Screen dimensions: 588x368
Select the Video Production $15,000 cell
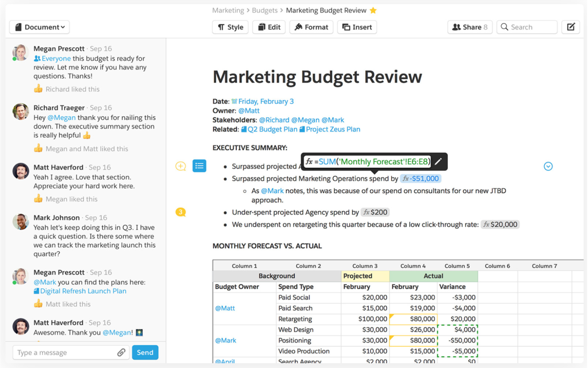(413, 351)
